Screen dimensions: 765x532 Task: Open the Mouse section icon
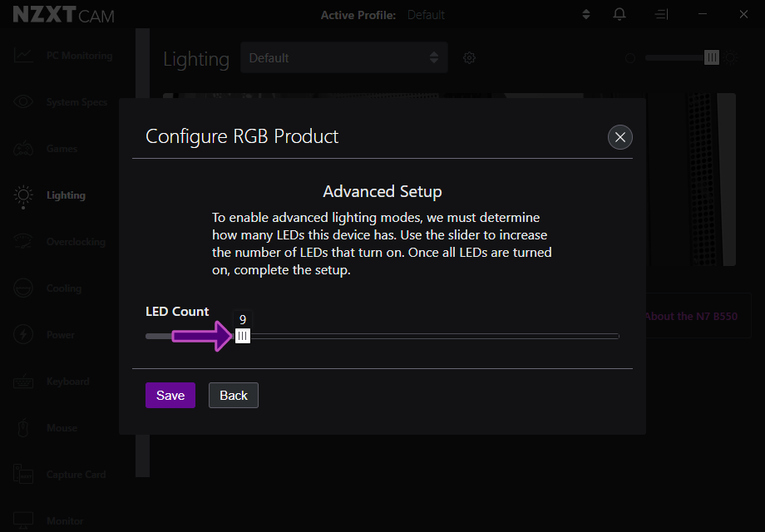23,428
